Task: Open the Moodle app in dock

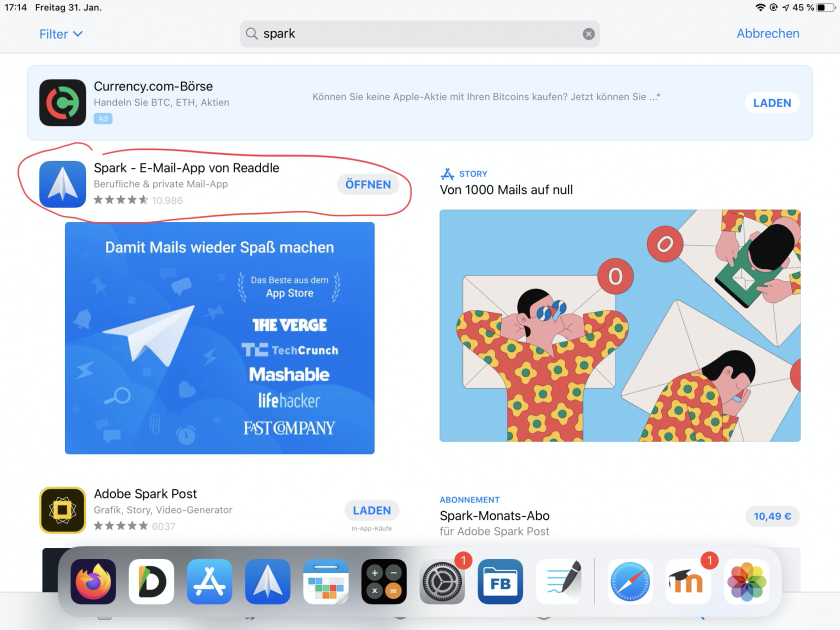Action: (688, 581)
